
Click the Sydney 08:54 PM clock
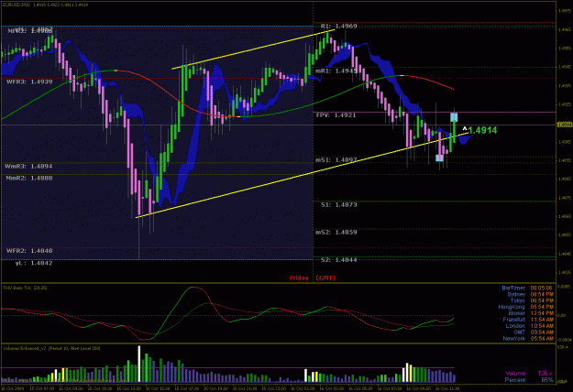point(530,295)
